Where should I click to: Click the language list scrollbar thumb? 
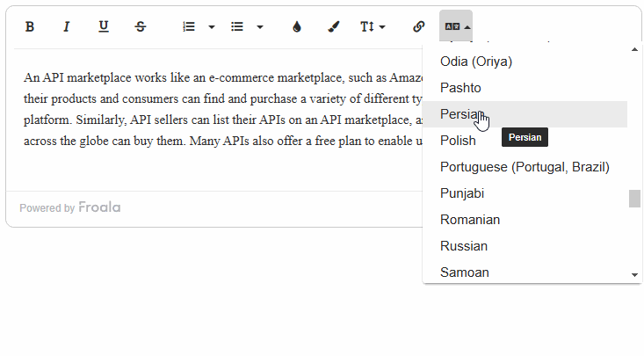pyautogui.click(x=634, y=199)
